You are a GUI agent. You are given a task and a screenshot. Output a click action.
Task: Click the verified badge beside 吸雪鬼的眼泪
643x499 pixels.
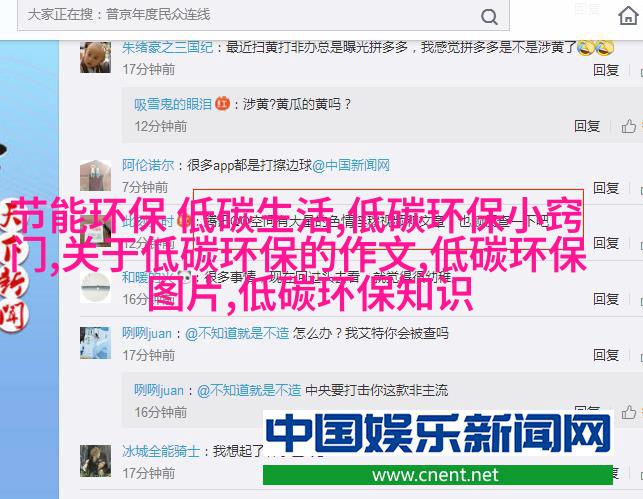(222, 103)
